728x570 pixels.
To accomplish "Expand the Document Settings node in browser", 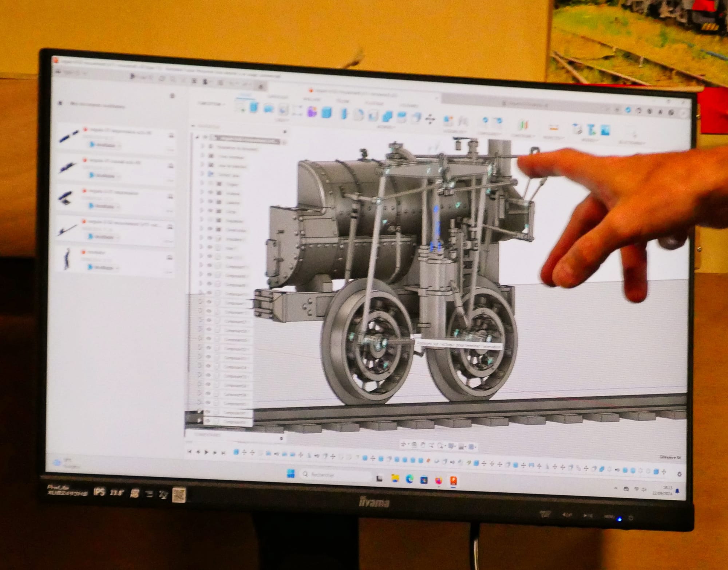I will 202,147.
